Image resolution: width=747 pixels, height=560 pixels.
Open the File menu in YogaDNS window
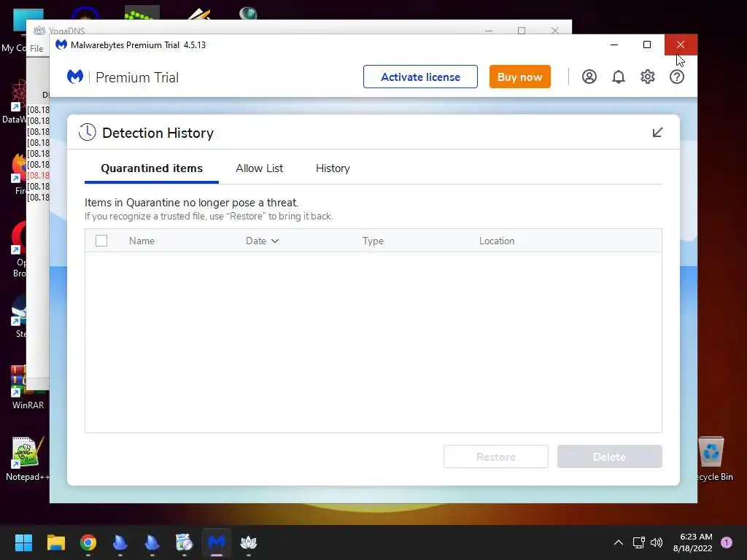pyautogui.click(x=36, y=49)
